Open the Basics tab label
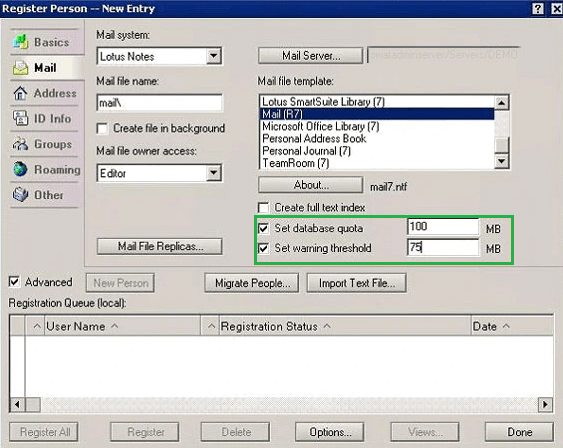This screenshot has width=563, height=448. coord(51,42)
